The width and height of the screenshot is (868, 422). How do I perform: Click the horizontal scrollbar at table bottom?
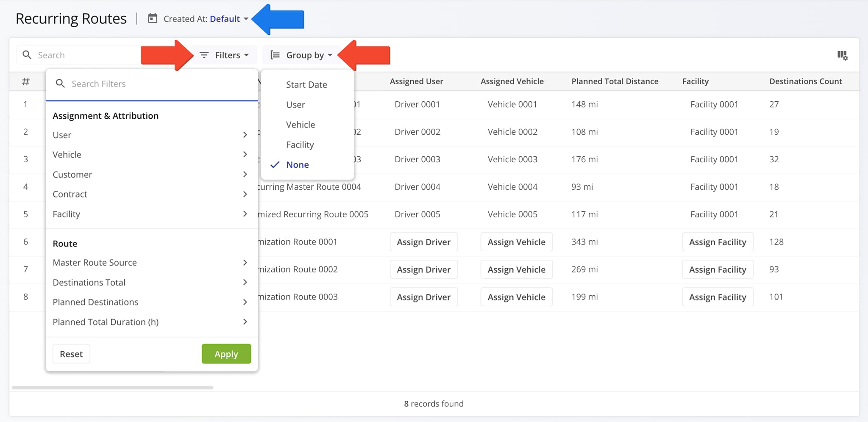112,387
